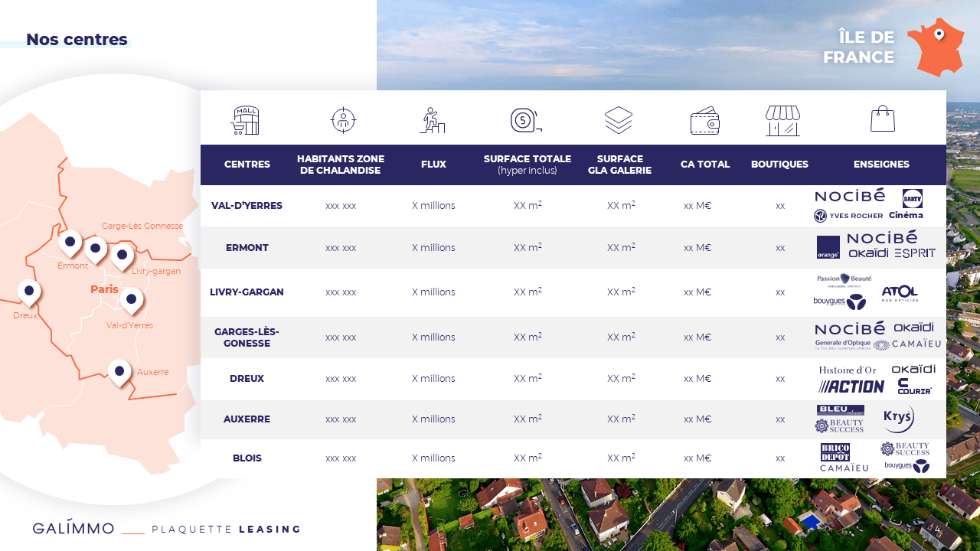Select the person climbing stairs flux icon

tap(433, 120)
